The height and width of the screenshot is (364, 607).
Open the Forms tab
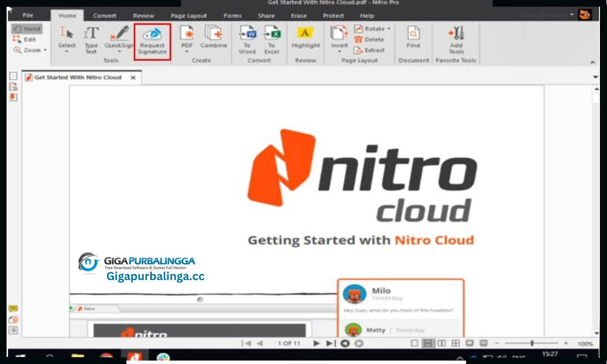(233, 16)
